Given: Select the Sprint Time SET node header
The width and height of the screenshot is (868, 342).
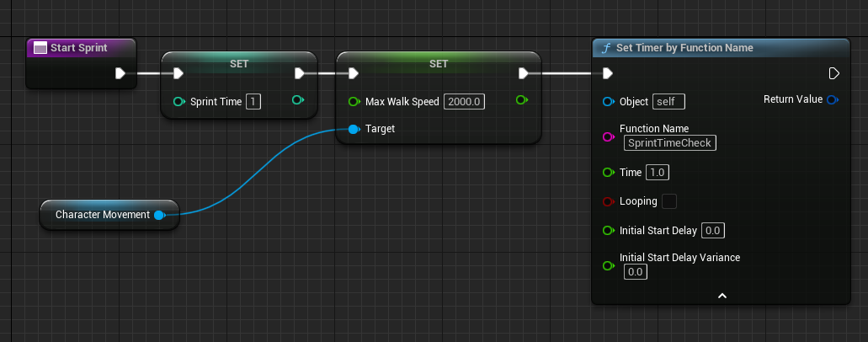Looking at the screenshot, I should (239, 64).
